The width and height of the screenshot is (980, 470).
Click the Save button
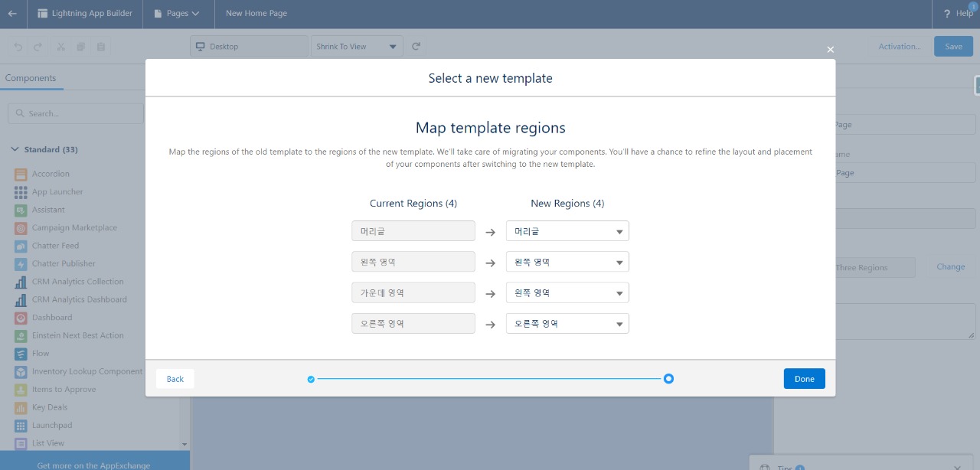click(x=952, y=46)
